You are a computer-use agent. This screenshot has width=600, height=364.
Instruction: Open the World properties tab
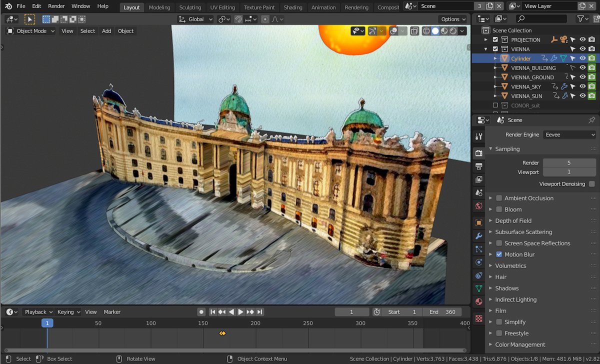pyautogui.click(x=478, y=206)
